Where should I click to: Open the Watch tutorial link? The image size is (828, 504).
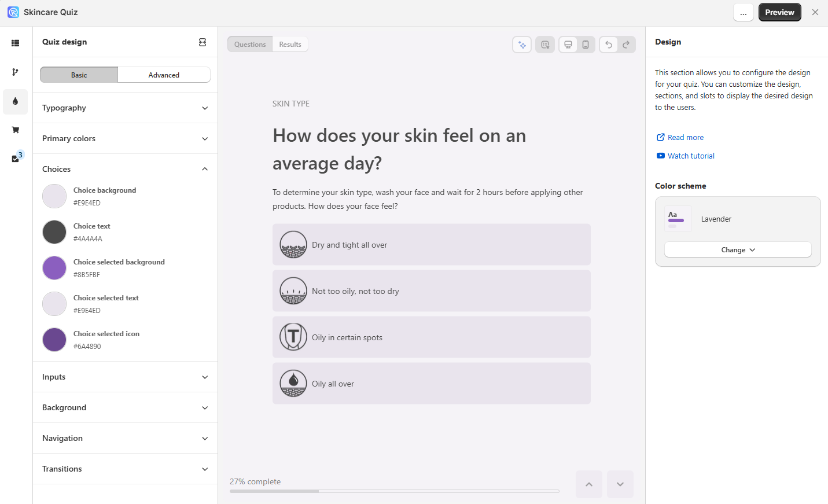coord(691,156)
